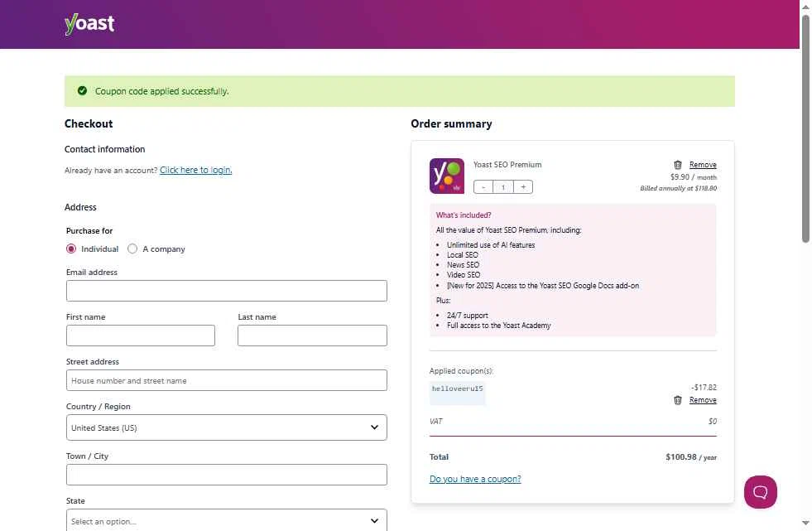This screenshot has width=812, height=531.
Task: Click the applied coupon code helloveeru15
Action: tap(457, 389)
